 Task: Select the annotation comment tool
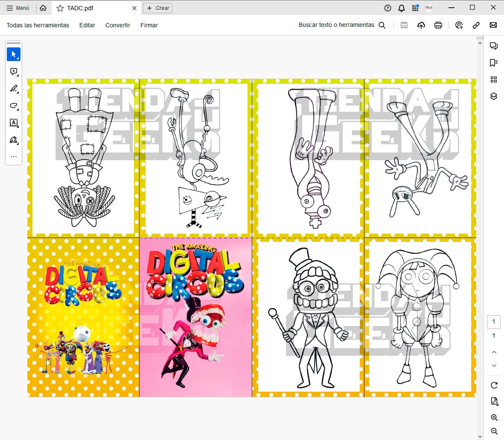[x=14, y=72]
